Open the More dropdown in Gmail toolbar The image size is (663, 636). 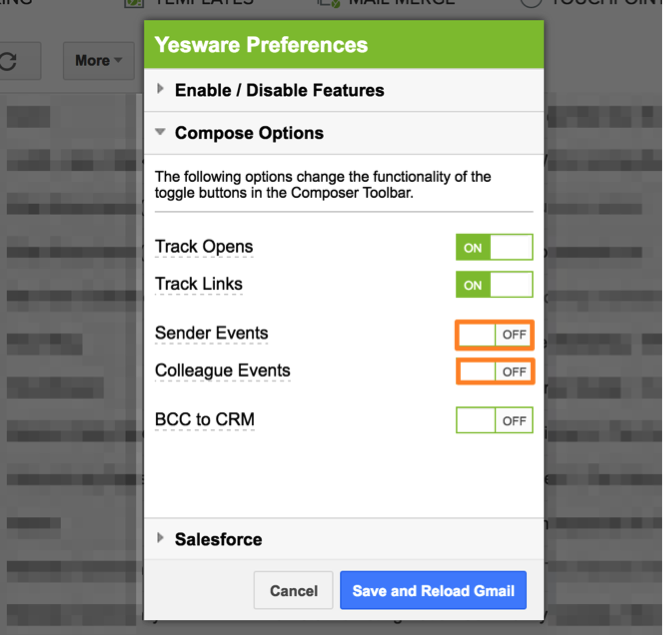coord(99,60)
